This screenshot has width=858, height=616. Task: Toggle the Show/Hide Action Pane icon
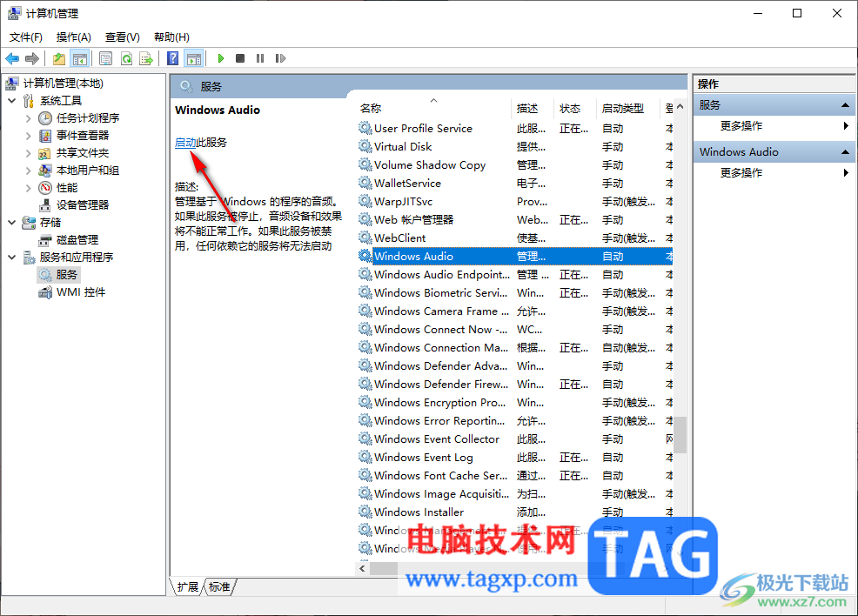194,58
